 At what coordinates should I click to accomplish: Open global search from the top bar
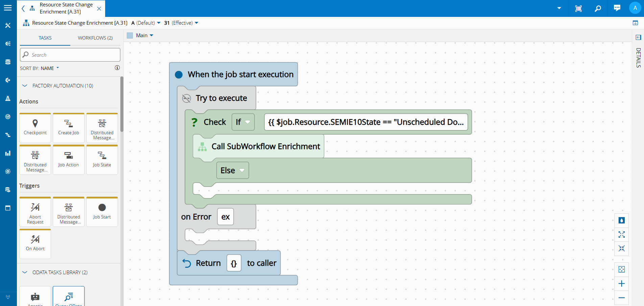click(598, 7)
